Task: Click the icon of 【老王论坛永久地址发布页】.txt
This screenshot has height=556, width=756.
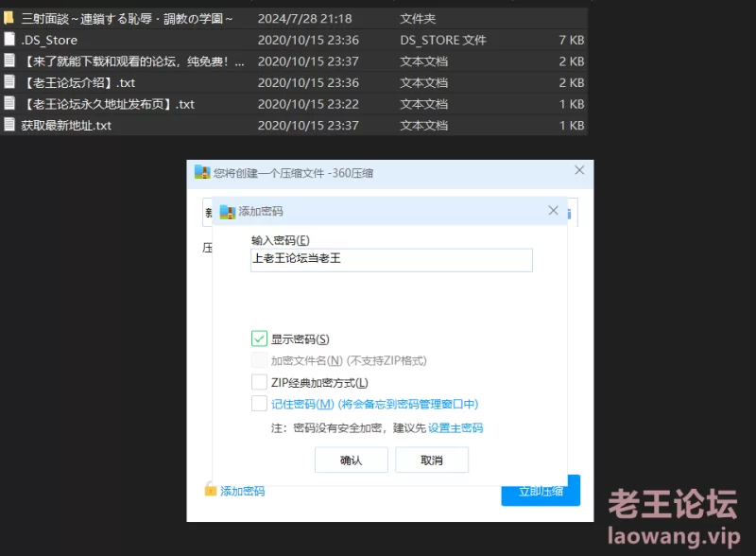Action: (x=9, y=103)
